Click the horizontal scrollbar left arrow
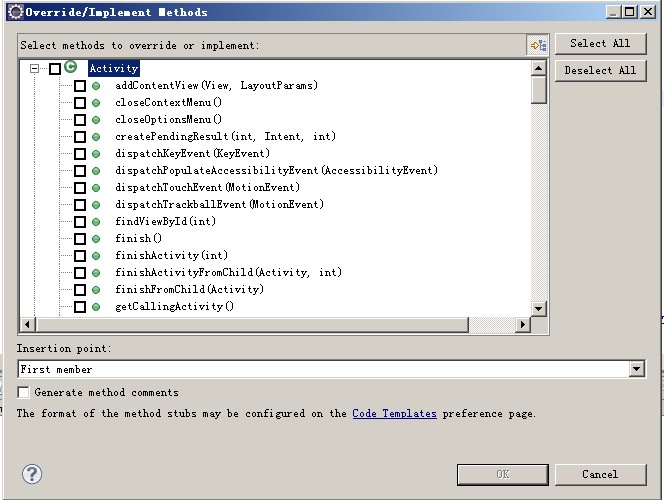Screen dimensions: 664x500 click(28, 325)
